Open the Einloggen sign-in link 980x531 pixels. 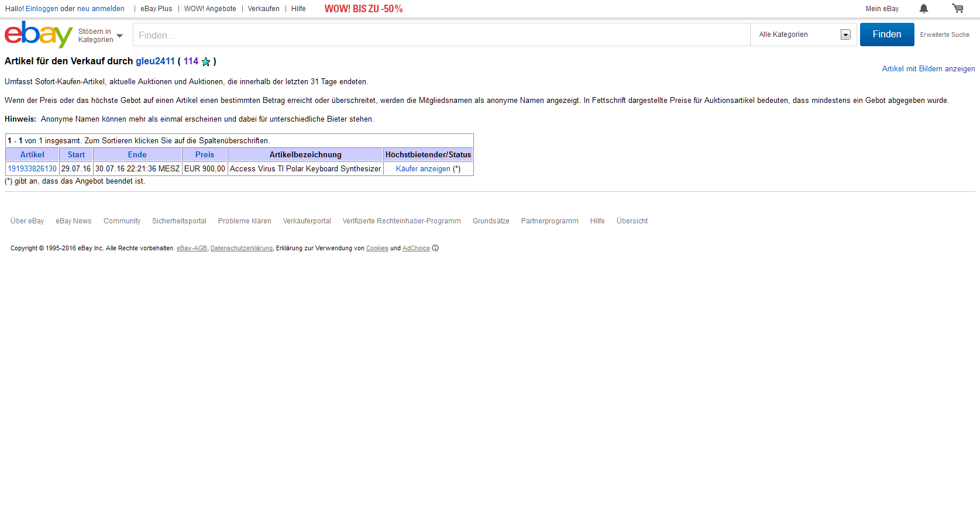pos(42,9)
